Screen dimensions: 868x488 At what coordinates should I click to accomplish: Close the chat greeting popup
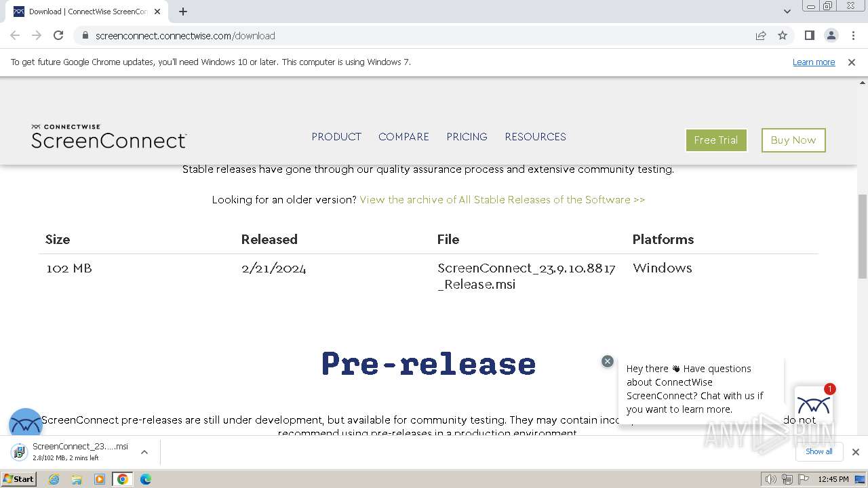(608, 361)
